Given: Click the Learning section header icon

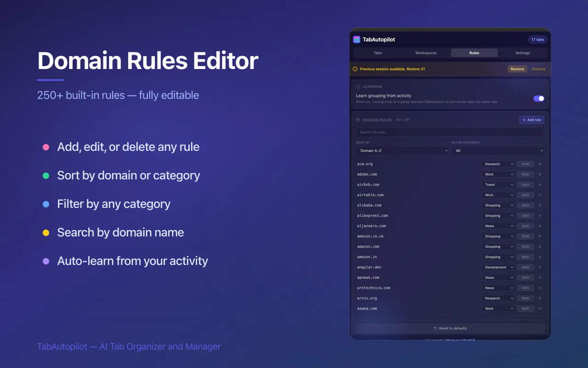Looking at the screenshot, I should 358,86.
